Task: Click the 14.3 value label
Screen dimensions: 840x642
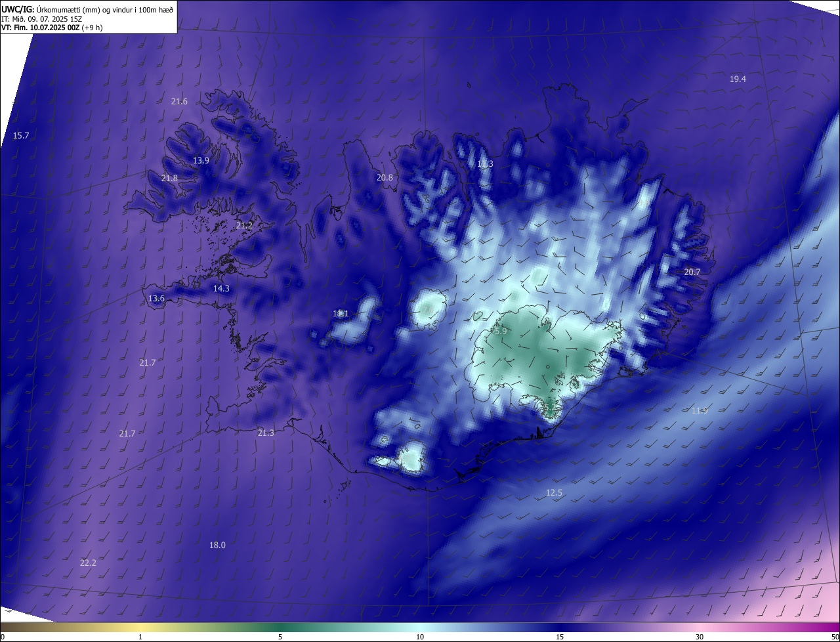Action: (221, 288)
